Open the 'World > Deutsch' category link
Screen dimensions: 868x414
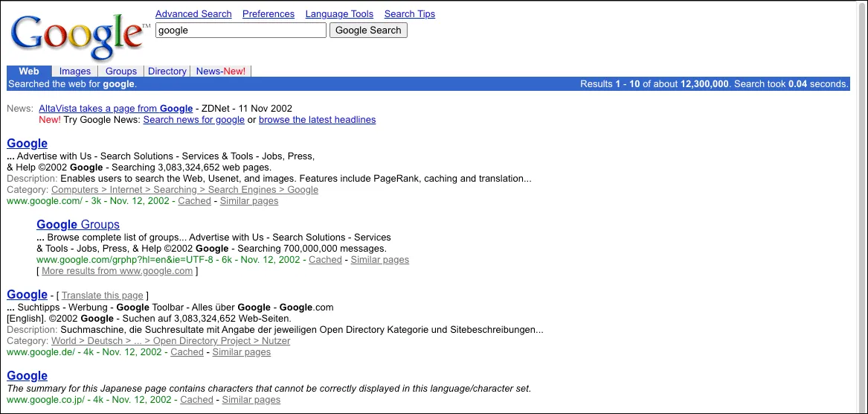click(170, 341)
